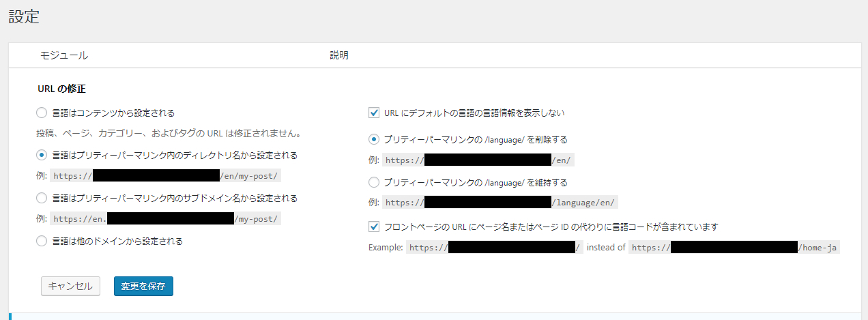Select the /language/ を削除する radio button
The height and width of the screenshot is (320, 868).
click(373, 139)
